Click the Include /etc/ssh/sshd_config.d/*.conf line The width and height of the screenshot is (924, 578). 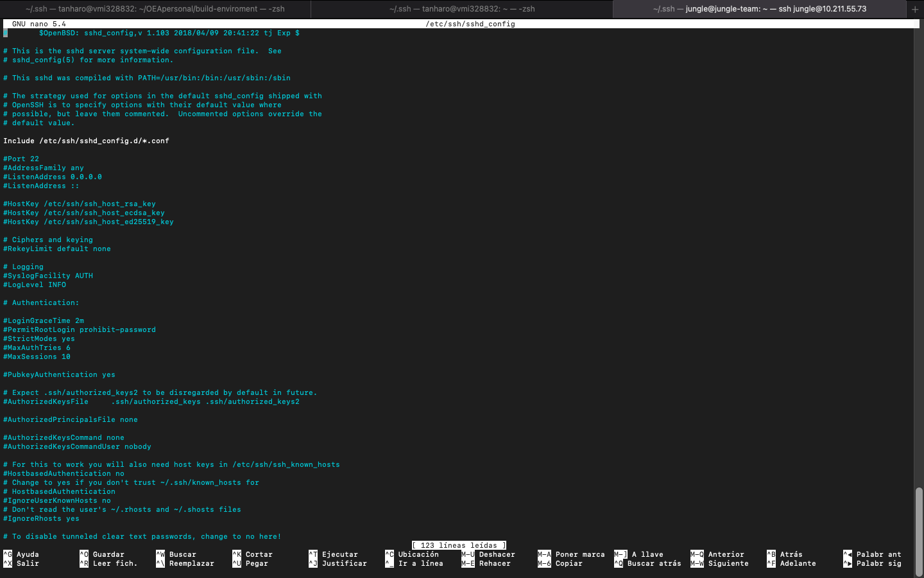click(x=86, y=141)
